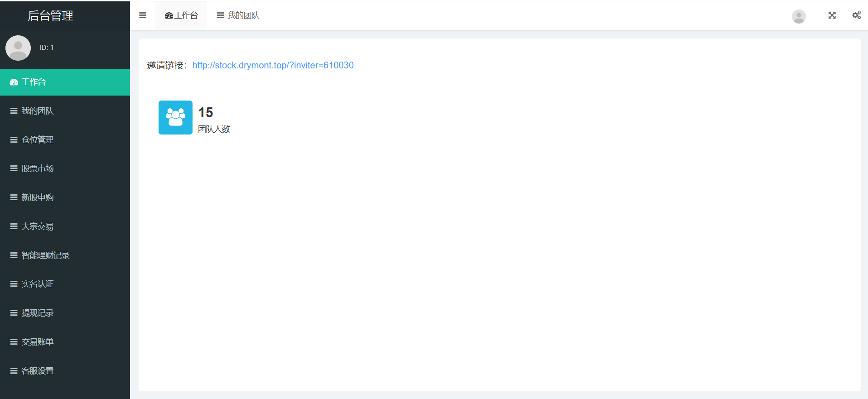Click the list icon beside 交易账单
The image size is (868, 399).
(x=14, y=342)
